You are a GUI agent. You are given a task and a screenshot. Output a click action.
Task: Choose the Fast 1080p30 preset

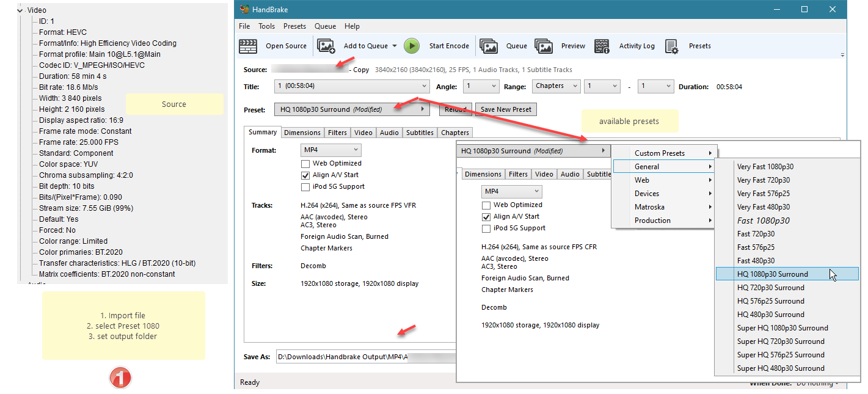click(x=787, y=221)
